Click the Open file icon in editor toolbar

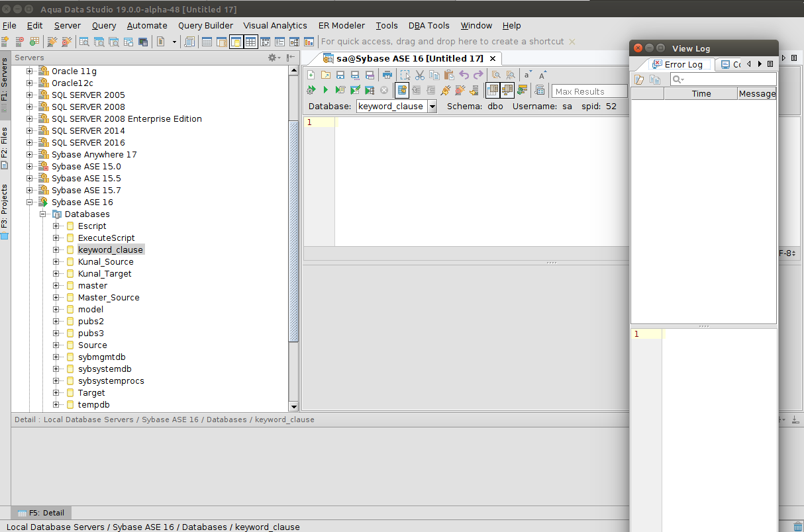[326, 75]
